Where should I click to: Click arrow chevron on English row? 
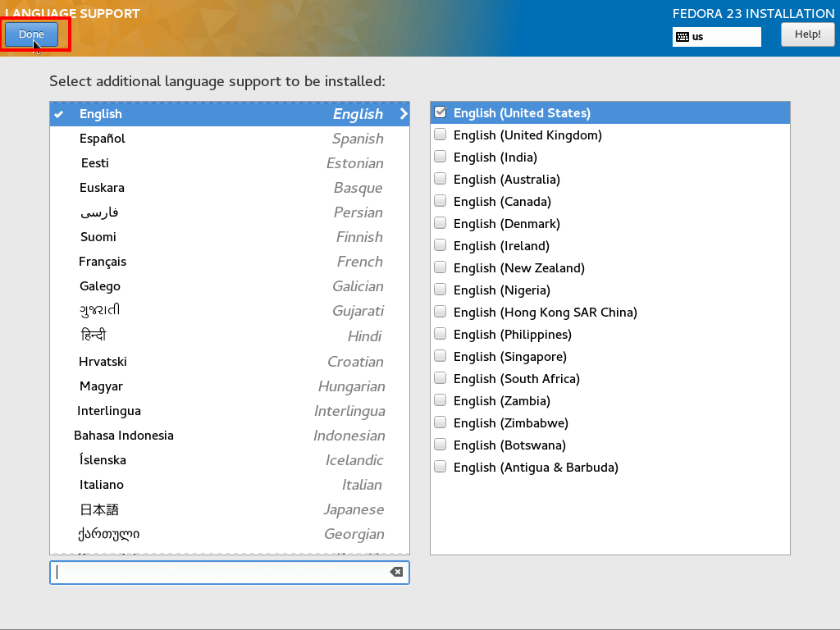coord(404,114)
